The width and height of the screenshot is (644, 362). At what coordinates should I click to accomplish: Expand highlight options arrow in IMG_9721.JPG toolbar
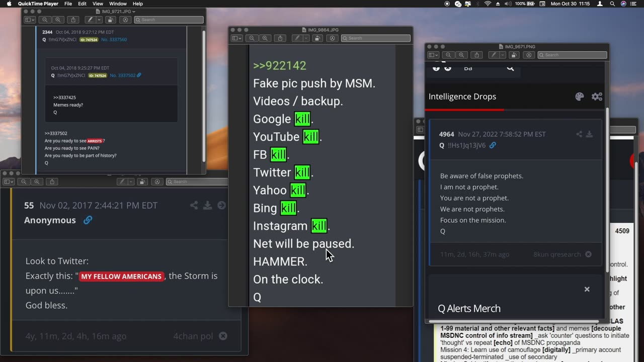pos(99,20)
